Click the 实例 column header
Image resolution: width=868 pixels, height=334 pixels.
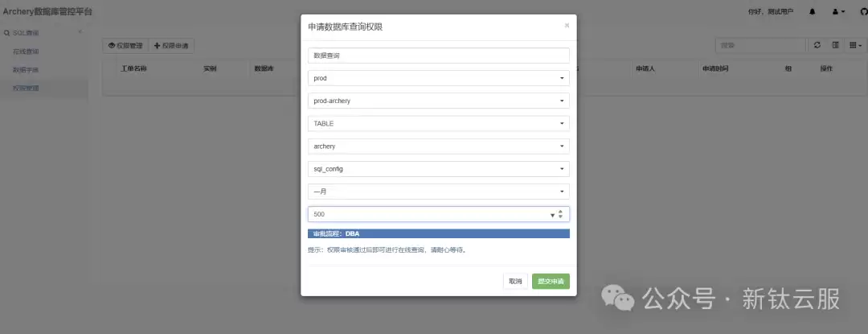pyautogui.click(x=210, y=68)
